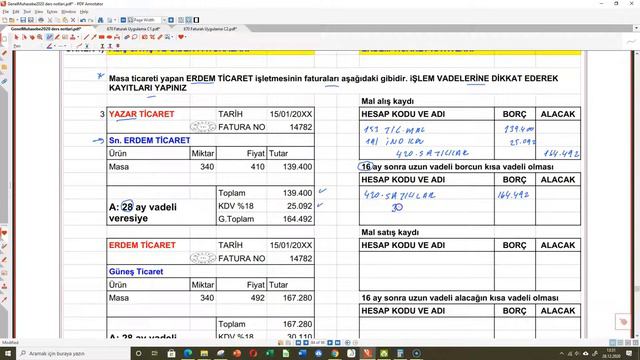
Task: Click the taskbar clock
Action: tap(611, 353)
